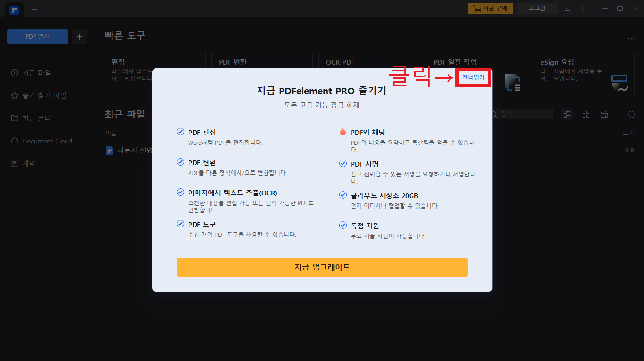Click the clear history icon beside grid view
This screenshot has width=644, height=361.
(605, 114)
